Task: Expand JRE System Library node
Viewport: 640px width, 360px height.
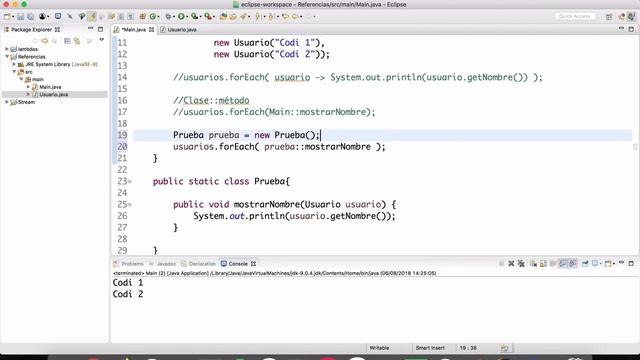Action: pyautogui.click(x=14, y=64)
